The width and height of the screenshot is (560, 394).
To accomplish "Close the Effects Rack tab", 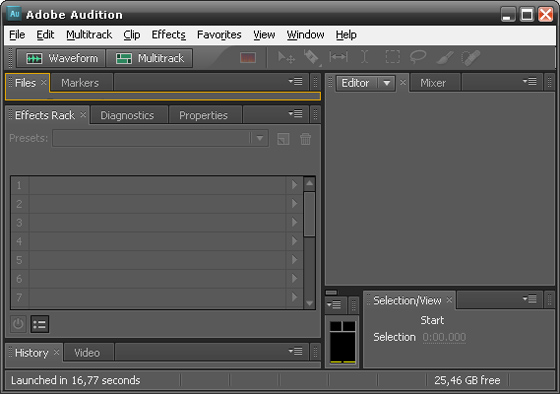I will point(83,115).
